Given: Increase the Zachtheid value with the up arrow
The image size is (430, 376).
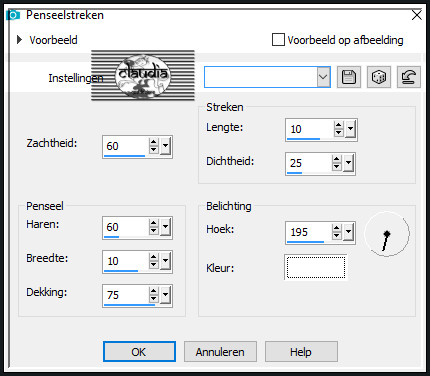Looking at the screenshot, I should 153,142.
